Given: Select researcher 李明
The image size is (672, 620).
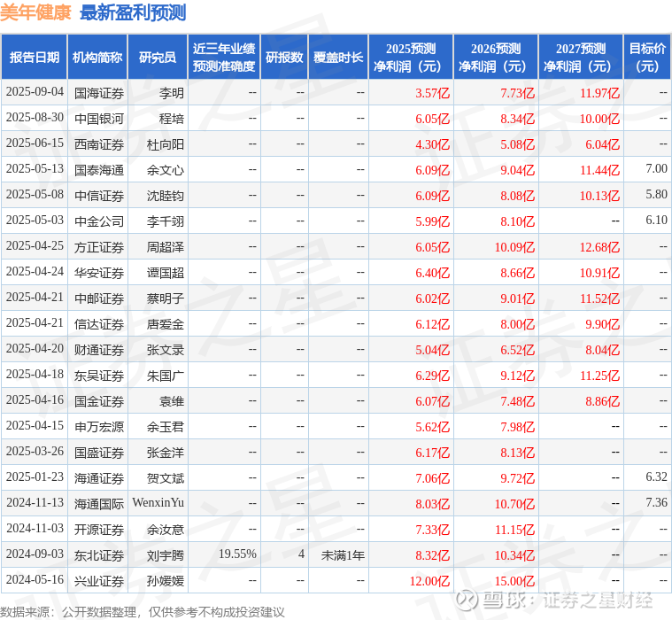Looking at the screenshot, I should (172, 93).
